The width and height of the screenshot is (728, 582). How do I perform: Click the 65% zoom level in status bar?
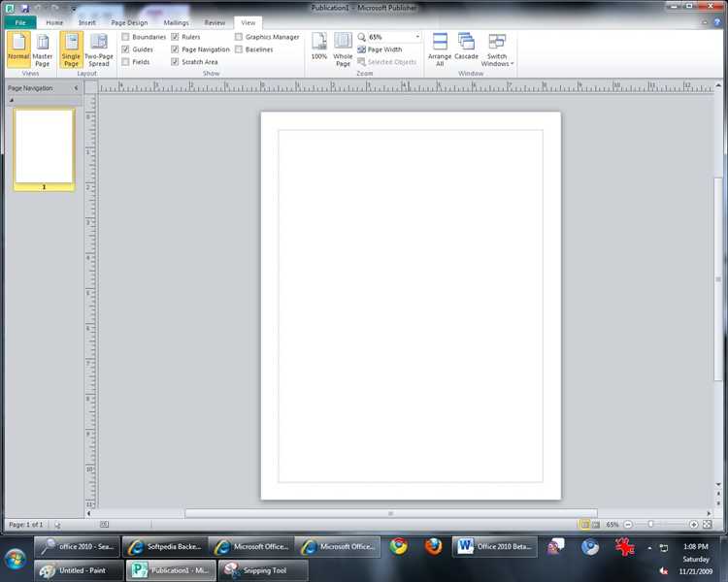[612, 525]
